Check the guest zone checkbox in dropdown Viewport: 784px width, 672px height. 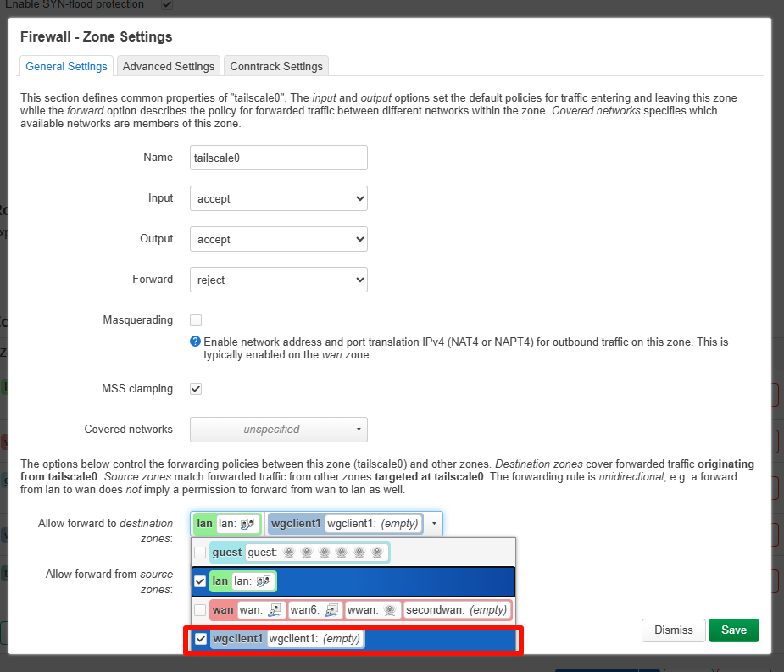pyautogui.click(x=200, y=553)
